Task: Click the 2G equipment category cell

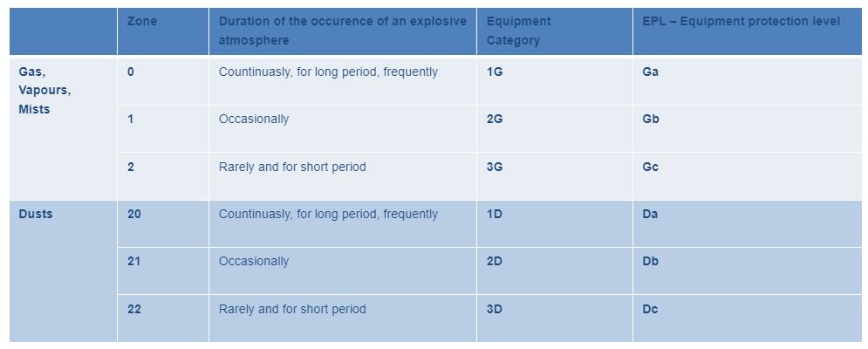Action: pyautogui.click(x=495, y=120)
